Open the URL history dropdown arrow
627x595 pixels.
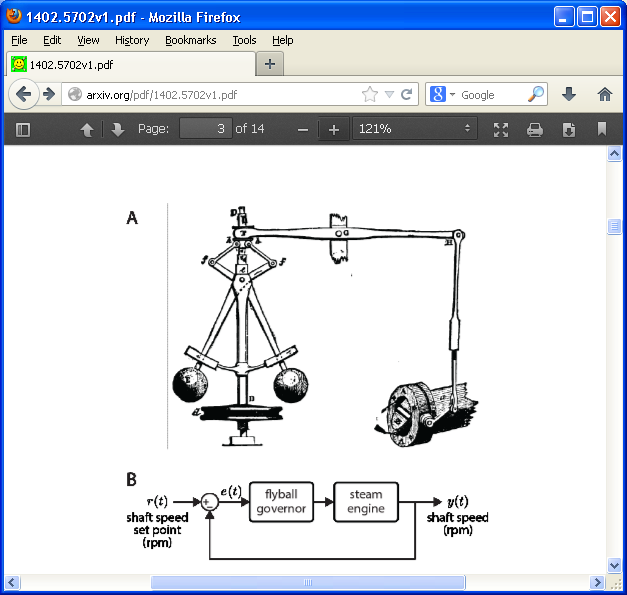(389, 95)
